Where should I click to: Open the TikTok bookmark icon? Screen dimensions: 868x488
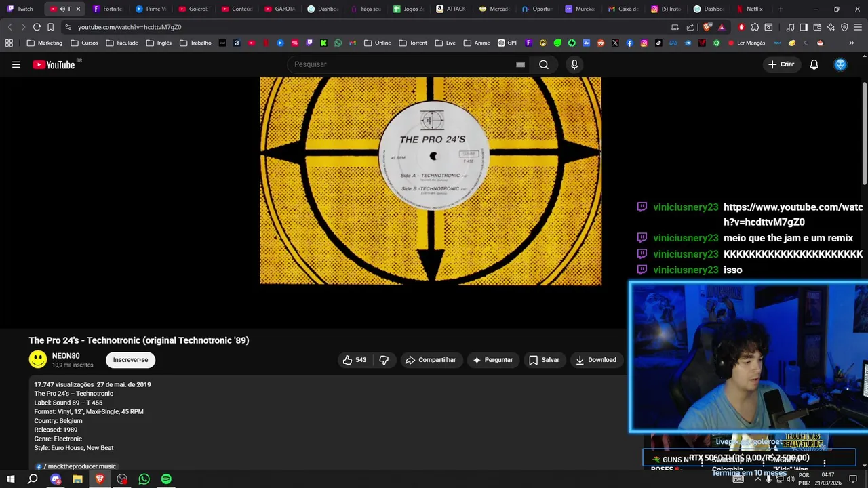(658, 43)
